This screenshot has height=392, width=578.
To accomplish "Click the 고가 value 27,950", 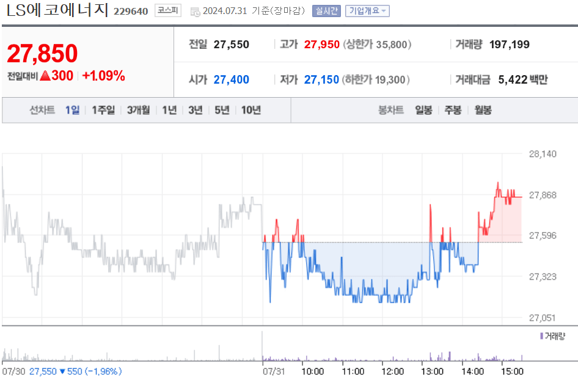I will [x=321, y=44].
